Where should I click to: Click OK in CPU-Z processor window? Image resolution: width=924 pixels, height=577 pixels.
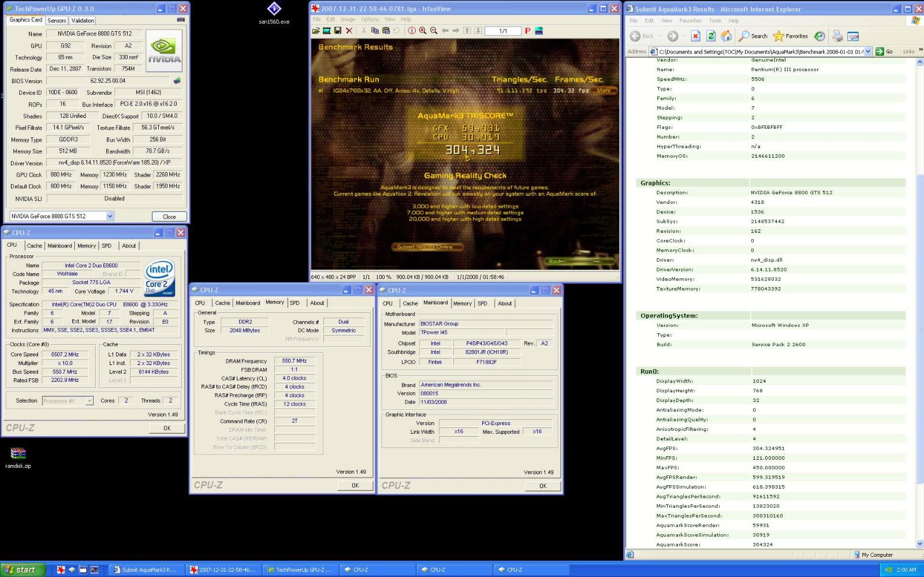coord(167,428)
